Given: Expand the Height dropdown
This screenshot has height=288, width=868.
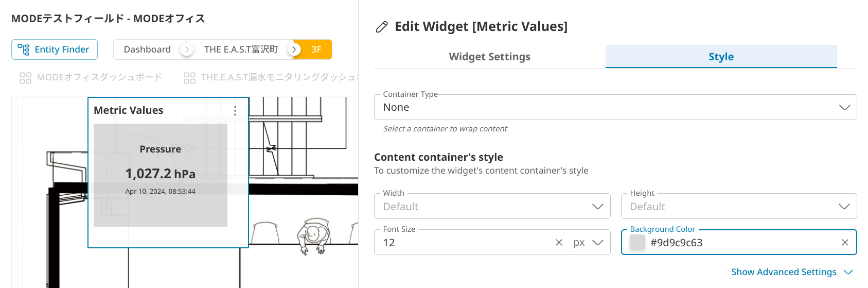Looking at the screenshot, I should click(844, 207).
